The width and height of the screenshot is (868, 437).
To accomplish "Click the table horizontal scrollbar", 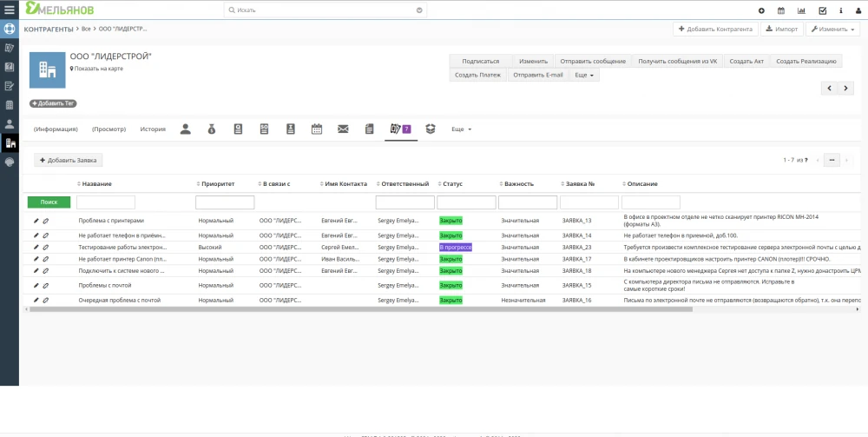I will (360, 309).
